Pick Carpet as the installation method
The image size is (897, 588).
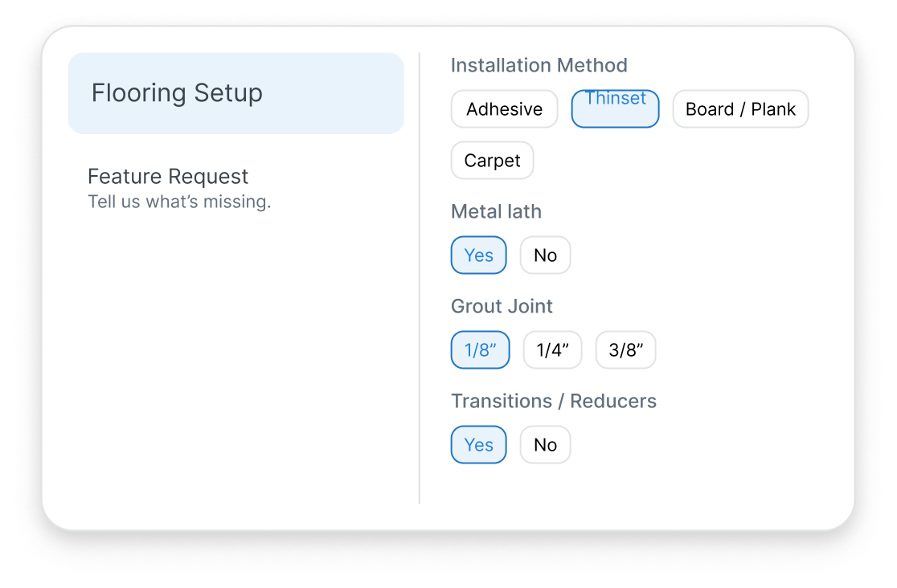tap(492, 160)
